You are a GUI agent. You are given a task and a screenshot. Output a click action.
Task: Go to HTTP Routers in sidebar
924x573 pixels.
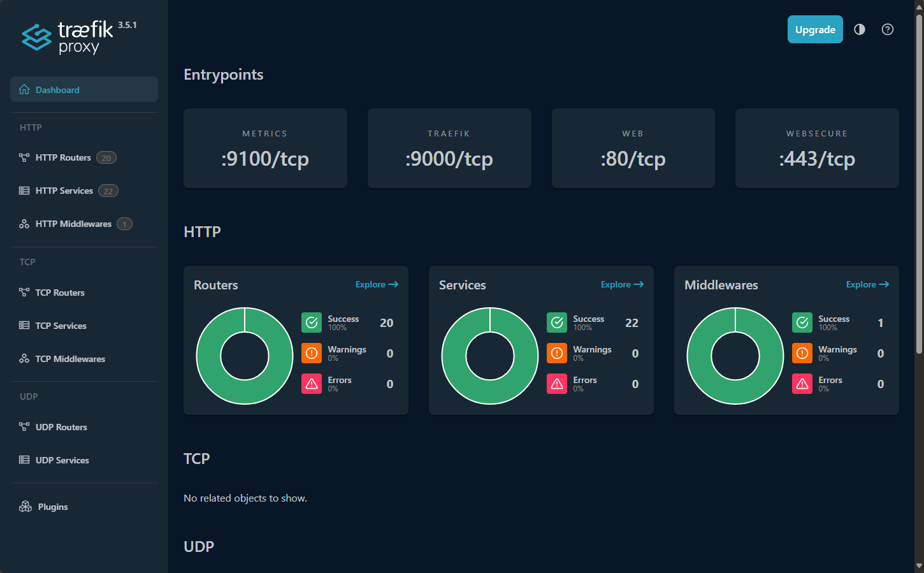pos(63,157)
